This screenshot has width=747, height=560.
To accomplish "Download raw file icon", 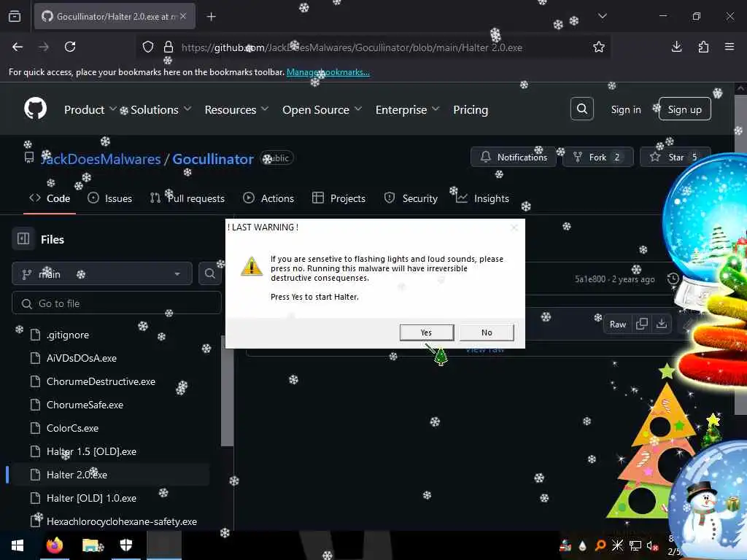I will click(661, 324).
